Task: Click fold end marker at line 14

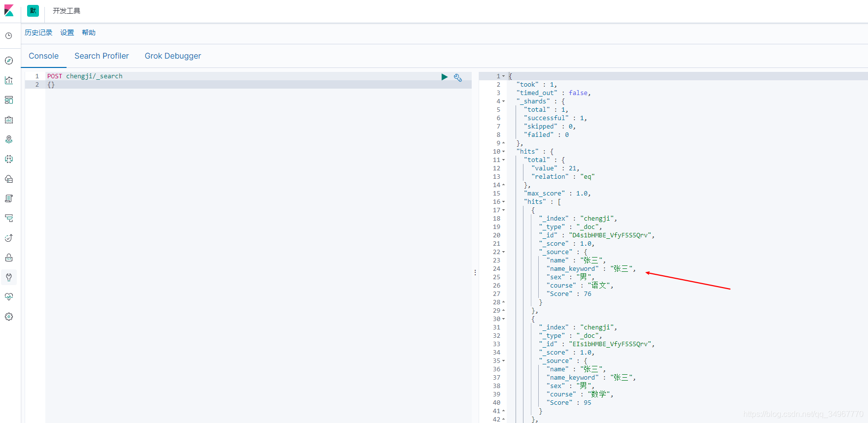Action: [x=503, y=185]
